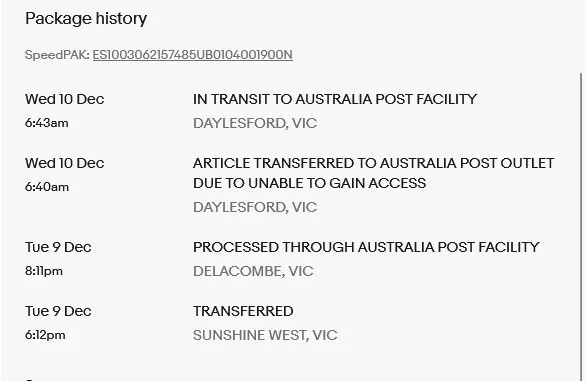Click the 6:12pm timestamp

click(45, 335)
